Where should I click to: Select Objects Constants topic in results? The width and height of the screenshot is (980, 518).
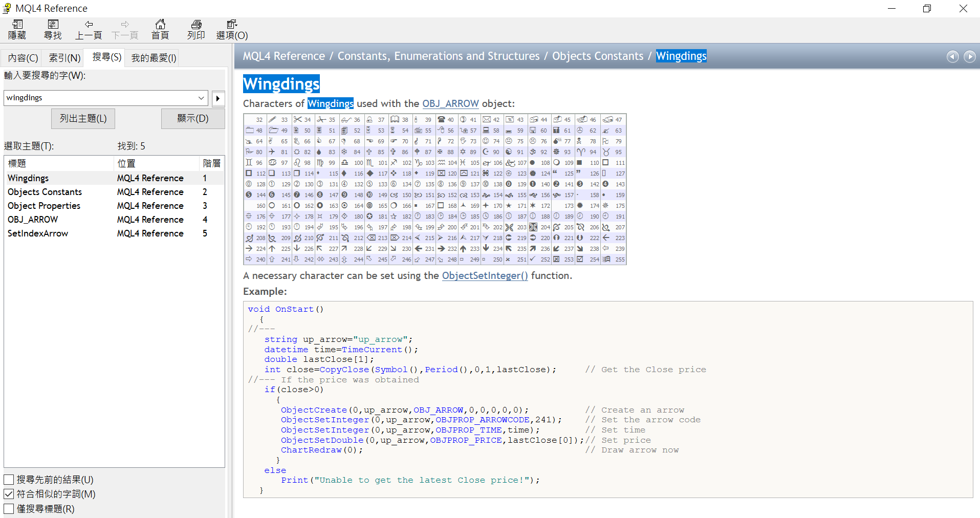click(x=114, y=192)
